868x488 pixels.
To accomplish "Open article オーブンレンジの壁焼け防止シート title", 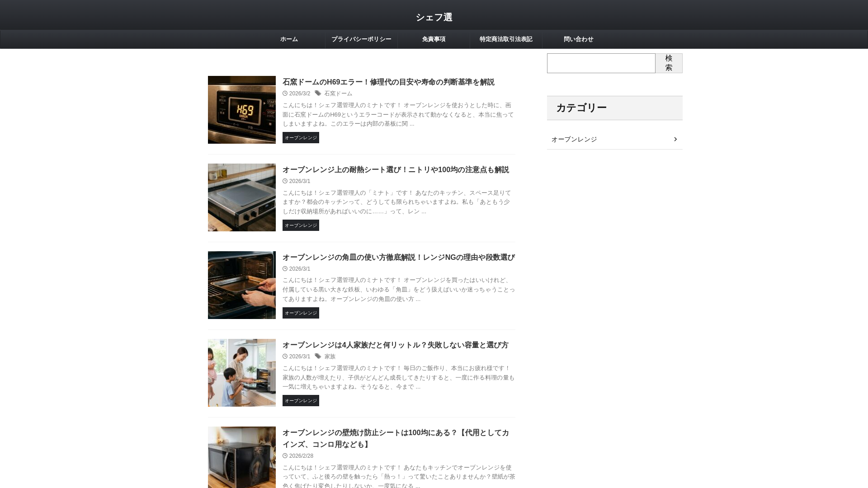I will tap(396, 439).
